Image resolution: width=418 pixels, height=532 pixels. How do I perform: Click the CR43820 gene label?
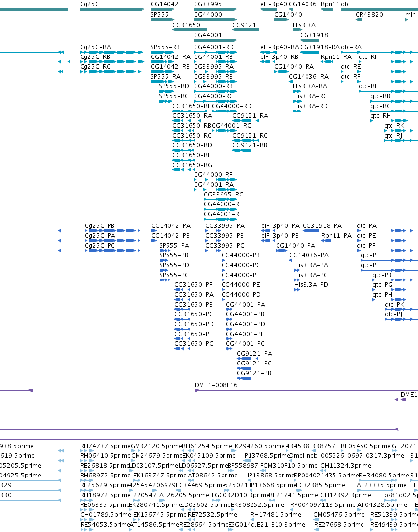point(369,15)
